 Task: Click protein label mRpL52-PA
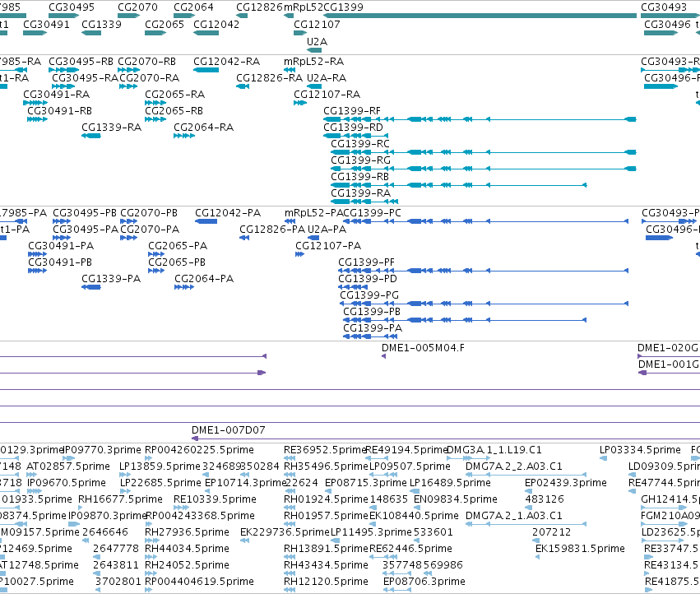tap(314, 212)
